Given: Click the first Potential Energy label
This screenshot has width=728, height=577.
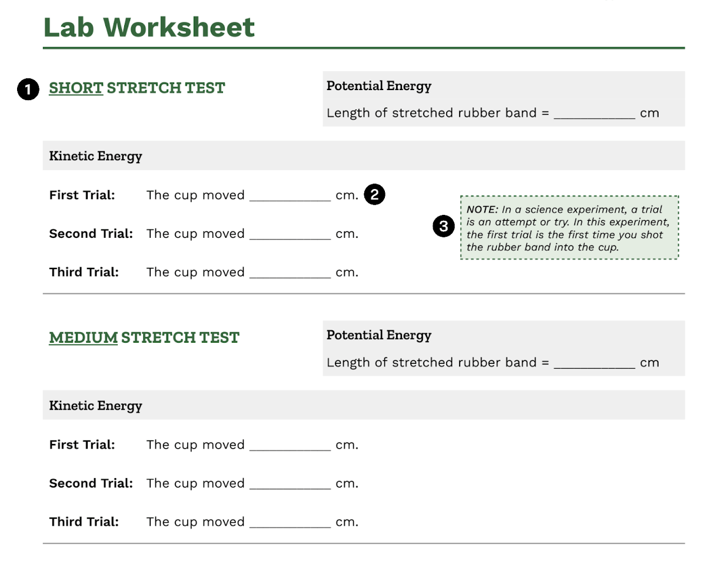Looking at the screenshot, I should tap(379, 86).
